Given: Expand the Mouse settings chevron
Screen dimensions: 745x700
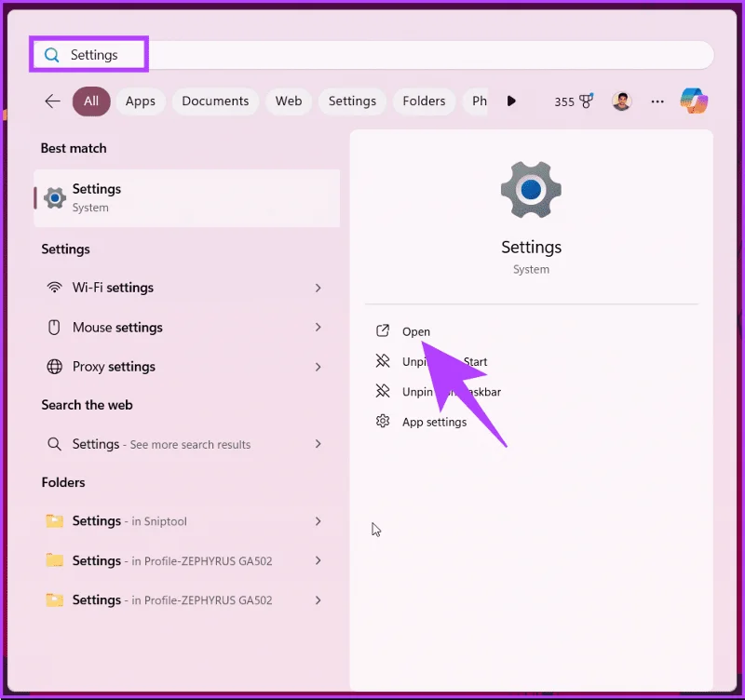Looking at the screenshot, I should point(318,328).
